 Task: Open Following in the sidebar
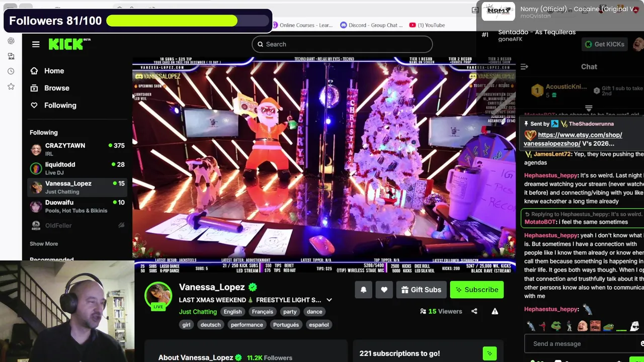pos(60,105)
